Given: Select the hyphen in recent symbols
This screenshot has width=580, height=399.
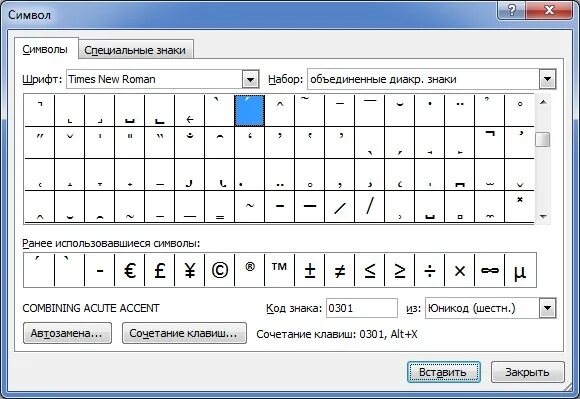Looking at the screenshot, I should click(x=100, y=270).
